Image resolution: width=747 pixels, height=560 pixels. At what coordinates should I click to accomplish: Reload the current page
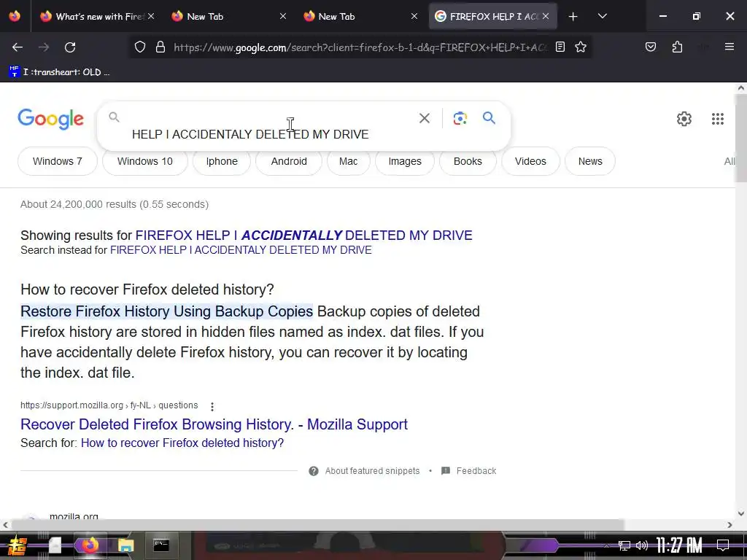point(70,47)
